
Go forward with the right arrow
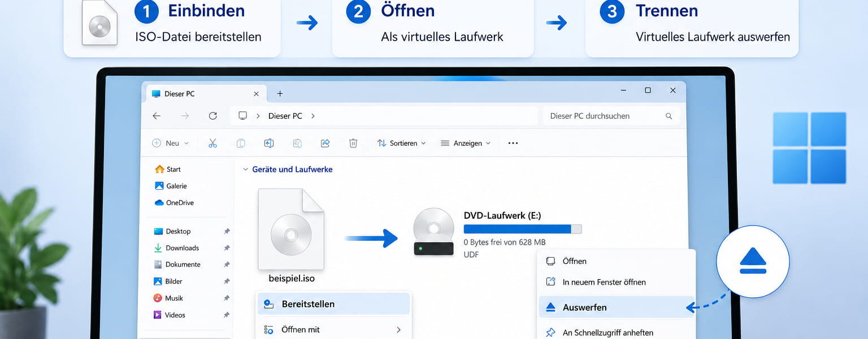pos(185,116)
